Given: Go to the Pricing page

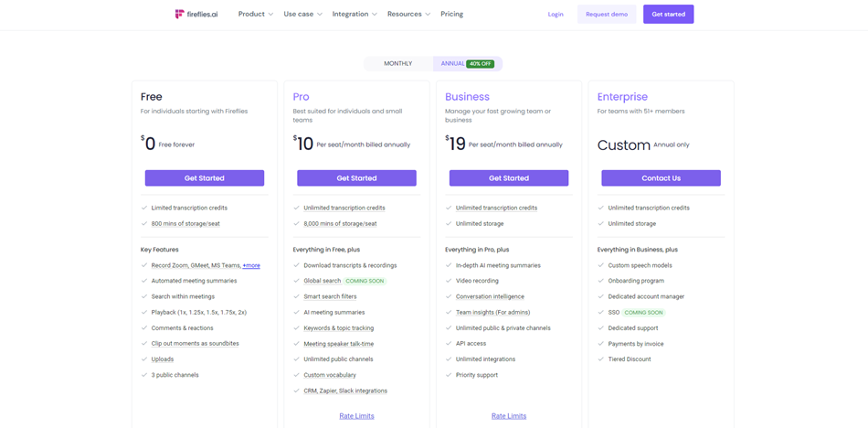Looking at the screenshot, I should coord(451,15).
